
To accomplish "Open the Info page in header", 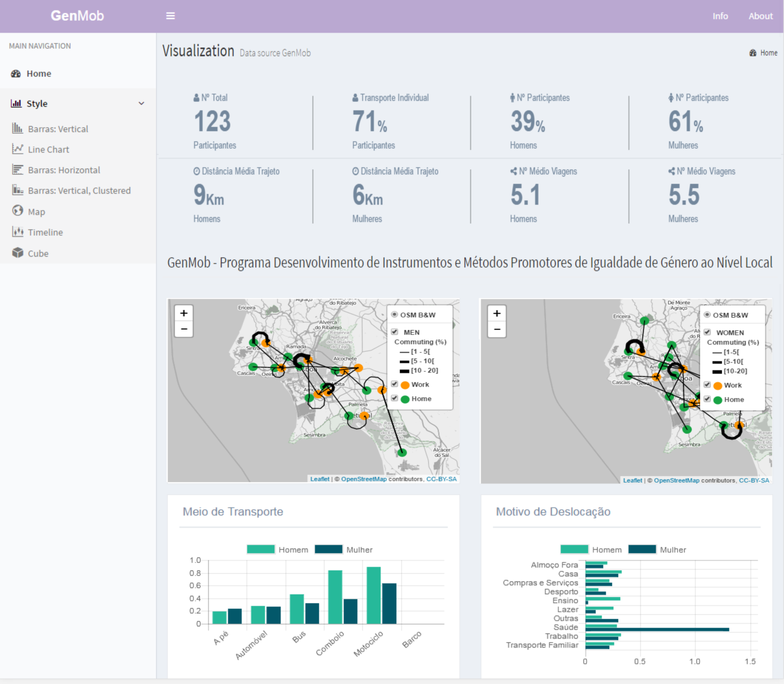I will pyautogui.click(x=720, y=16).
